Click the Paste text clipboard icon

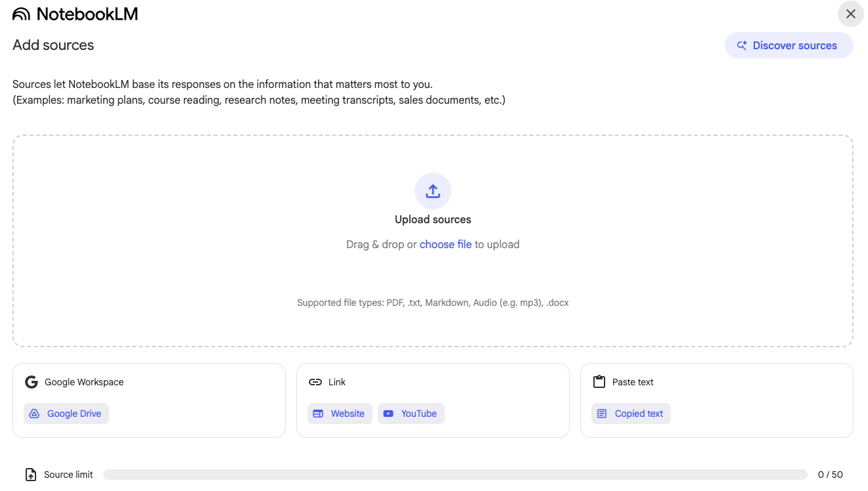click(599, 382)
